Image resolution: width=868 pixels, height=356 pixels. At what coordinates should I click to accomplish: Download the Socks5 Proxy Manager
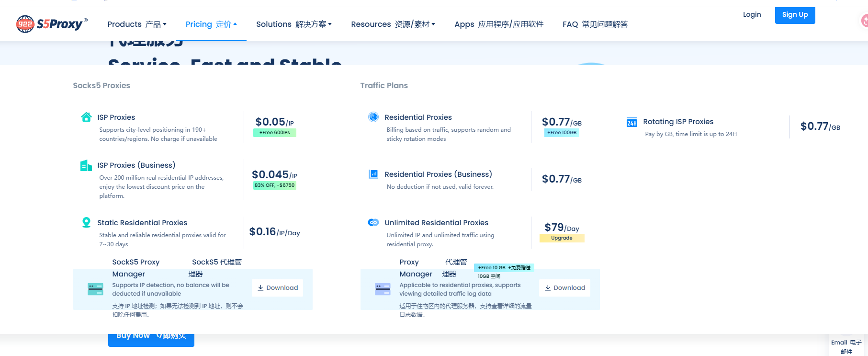pyautogui.click(x=278, y=288)
